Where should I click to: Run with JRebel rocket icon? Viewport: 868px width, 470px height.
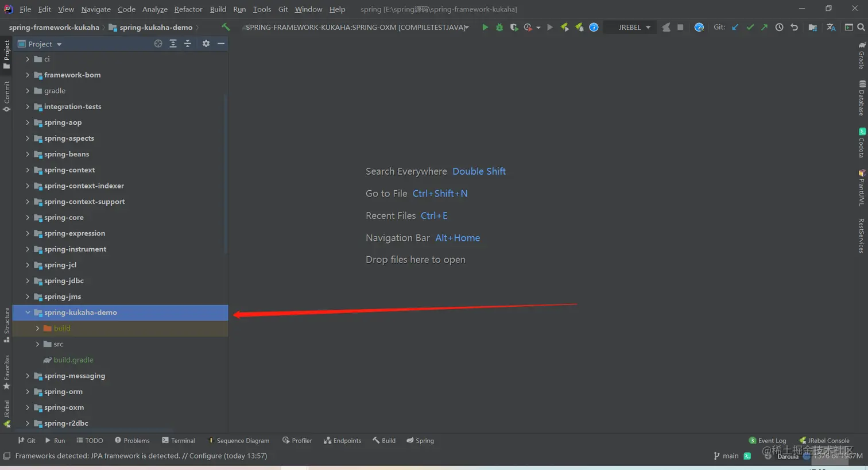pyautogui.click(x=565, y=27)
